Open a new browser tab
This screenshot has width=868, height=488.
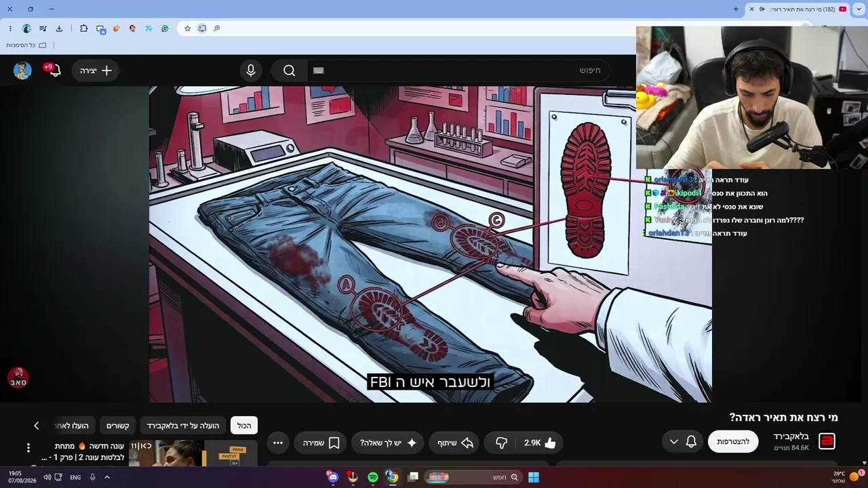pyautogui.click(x=736, y=9)
